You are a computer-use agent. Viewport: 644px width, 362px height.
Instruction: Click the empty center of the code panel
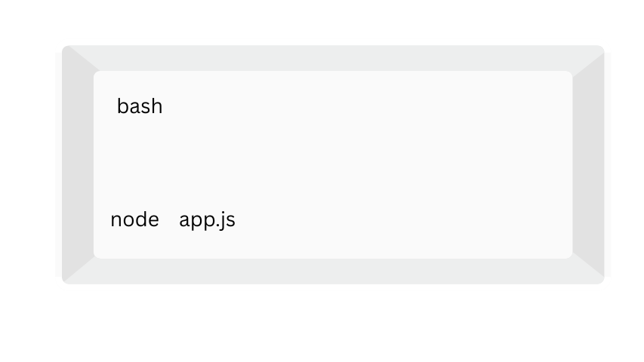click(x=332, y=164)
